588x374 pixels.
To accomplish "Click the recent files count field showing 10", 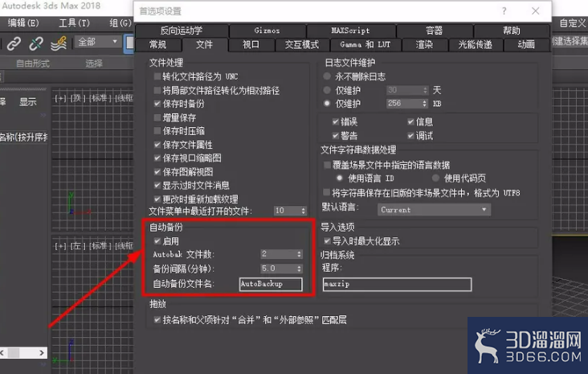I will [287, 211].
